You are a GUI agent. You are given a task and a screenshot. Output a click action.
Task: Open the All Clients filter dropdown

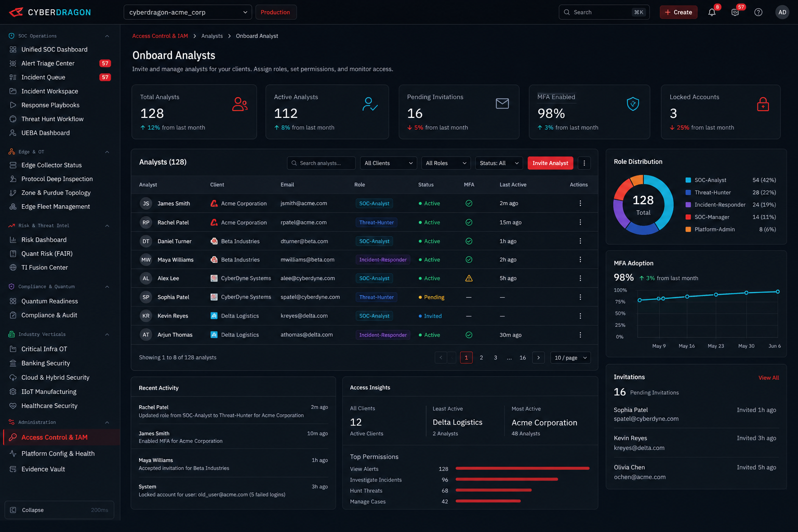389,163
